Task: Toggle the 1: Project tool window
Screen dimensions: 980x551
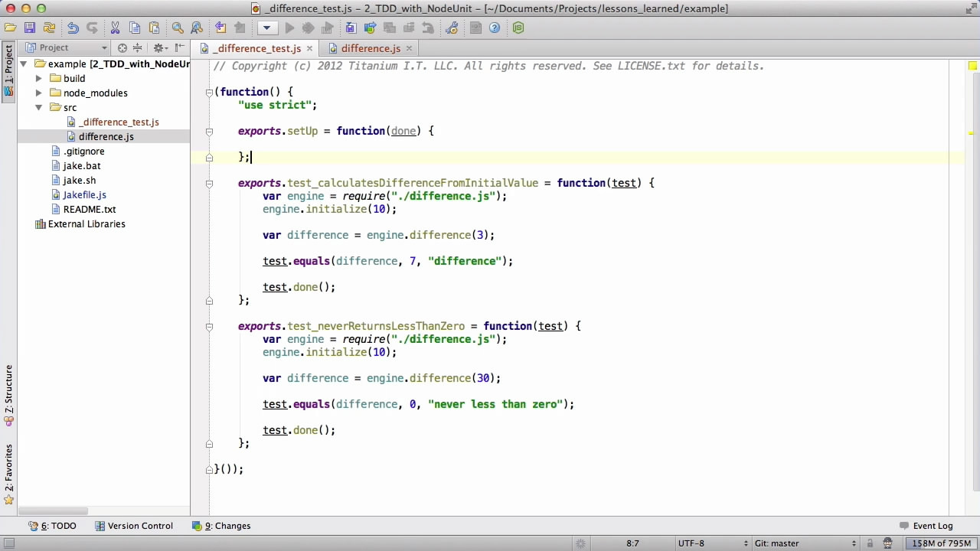Action: tap(8, 70)
